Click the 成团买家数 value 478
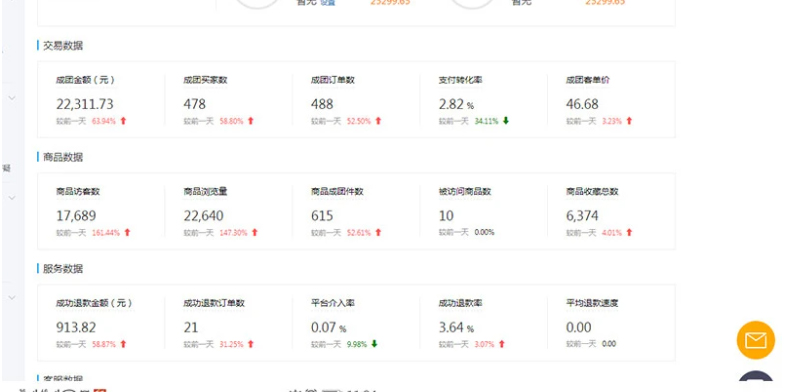 click(195, 104)
